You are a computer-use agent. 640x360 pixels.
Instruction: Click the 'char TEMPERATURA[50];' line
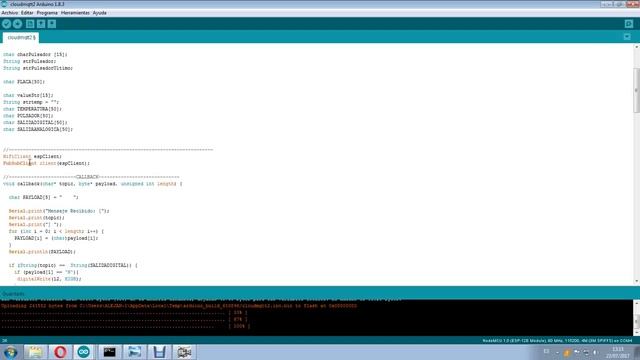(x=32, y=109)
